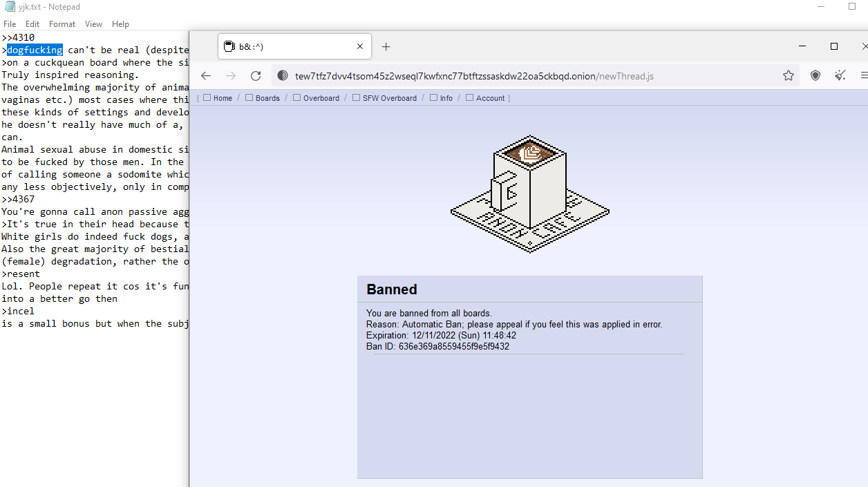Open the View menu in Notepad
The width and height of the screenshot is (868, 487).
[x=93, y=24]
